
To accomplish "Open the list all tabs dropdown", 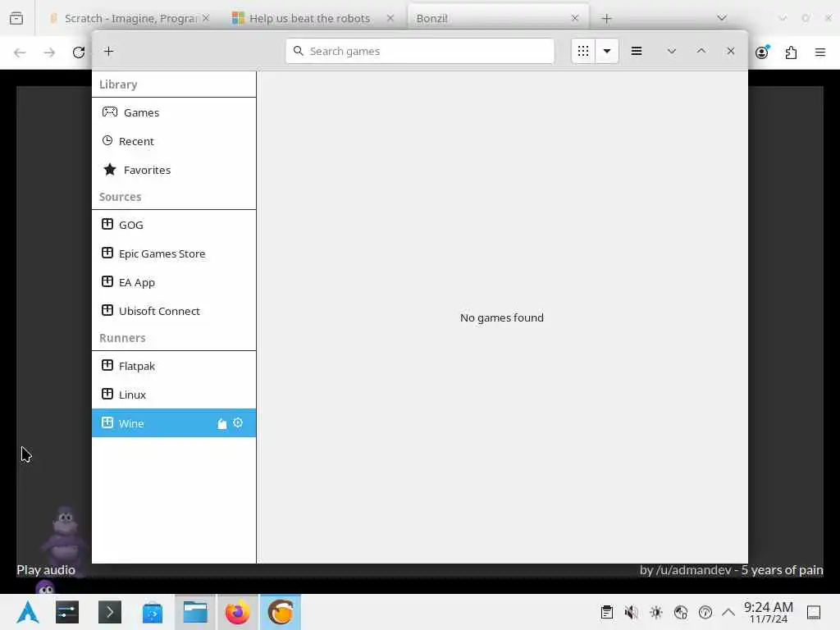I will [722, 18].
